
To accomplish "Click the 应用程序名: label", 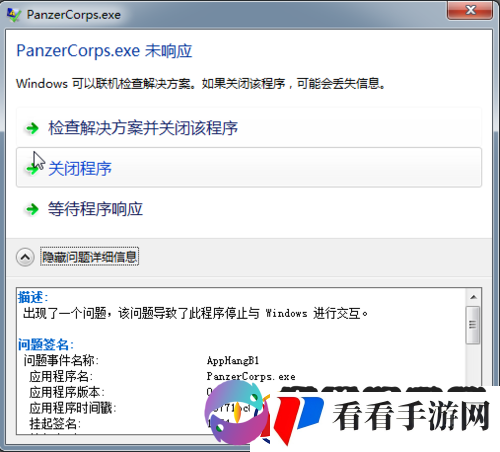I will 61,376.
